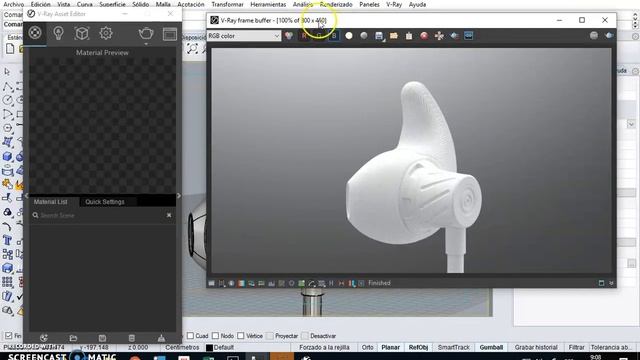Enable the Proyectar checkbox
The height and width of the screenshot is (360, 640).
point(269,336)
